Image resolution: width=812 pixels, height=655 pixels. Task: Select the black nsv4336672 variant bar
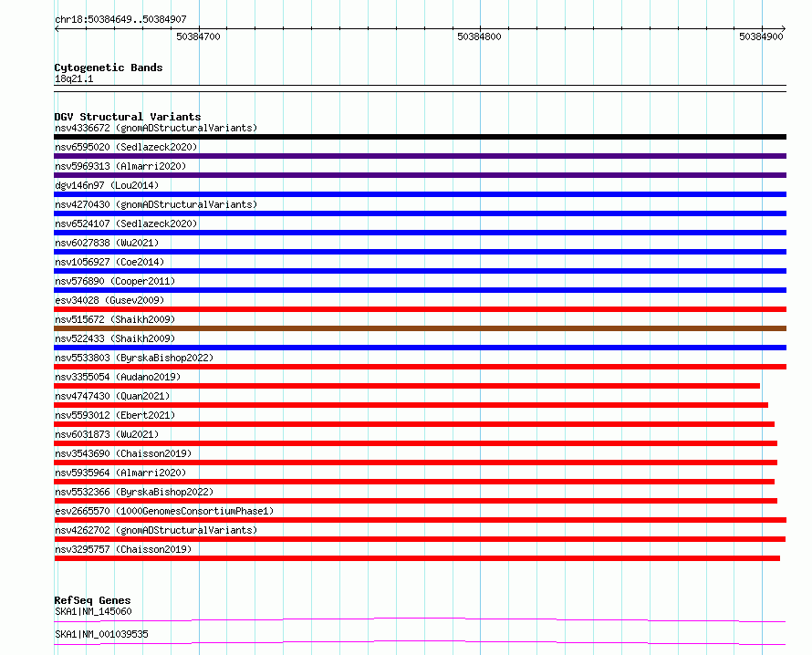click(x=420, y=137)
